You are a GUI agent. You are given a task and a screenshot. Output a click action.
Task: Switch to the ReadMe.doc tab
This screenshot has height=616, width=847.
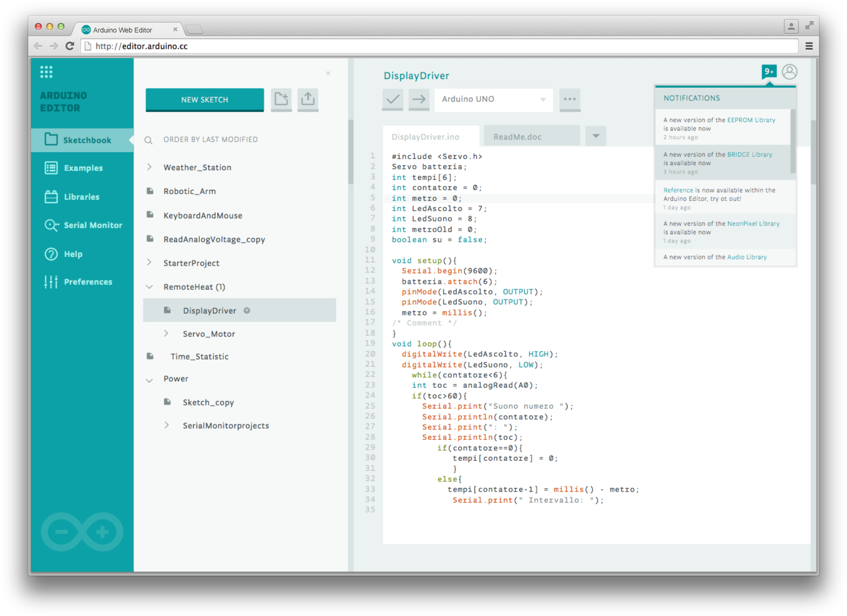(x=532, y=136)
